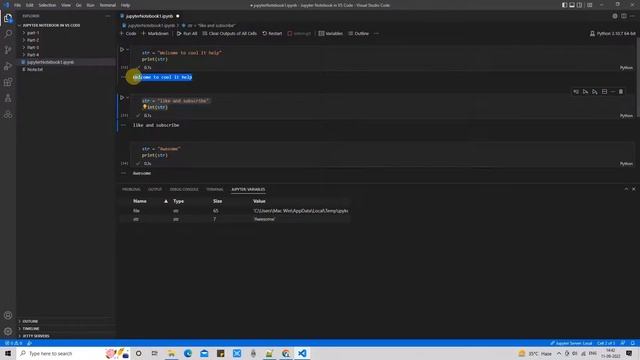Image resolution: width=640 pixels, height=360 pixels.
Task: Switch to the OUTPUT panel tab
Action: (155, 189)
